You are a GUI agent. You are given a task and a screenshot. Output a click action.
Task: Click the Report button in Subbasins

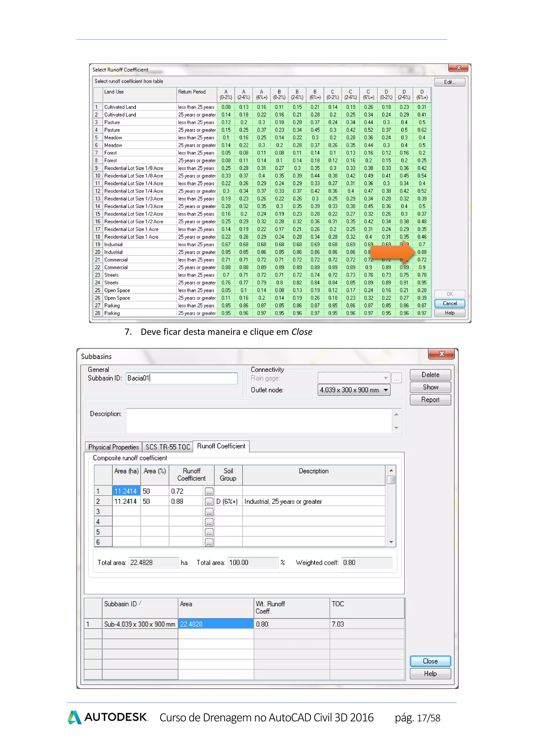[x=430, y=400]
